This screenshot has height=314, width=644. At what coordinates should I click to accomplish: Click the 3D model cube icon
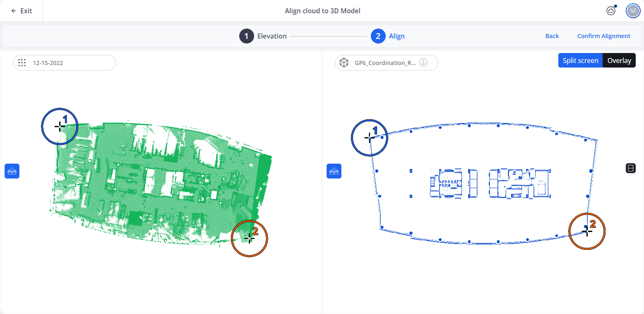[x=344, y=63]
